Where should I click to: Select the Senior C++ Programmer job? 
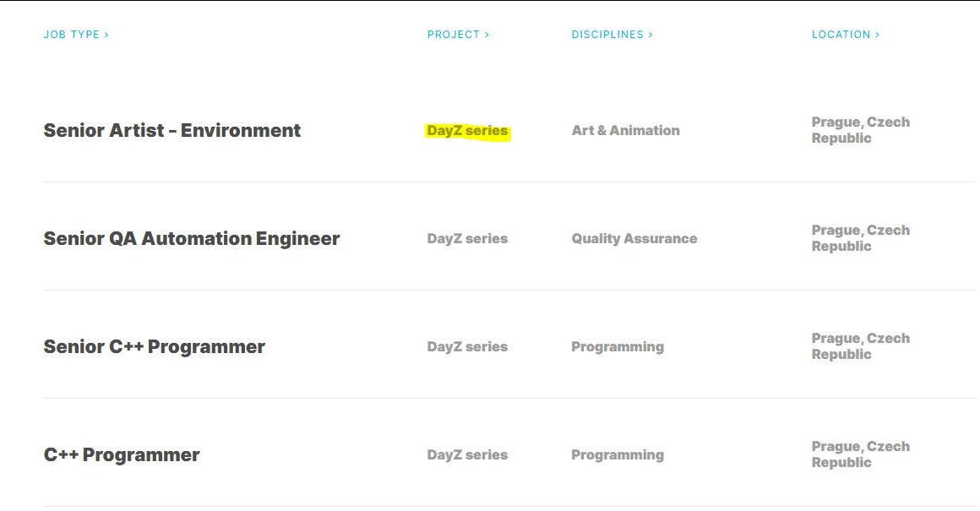[155, 347]
